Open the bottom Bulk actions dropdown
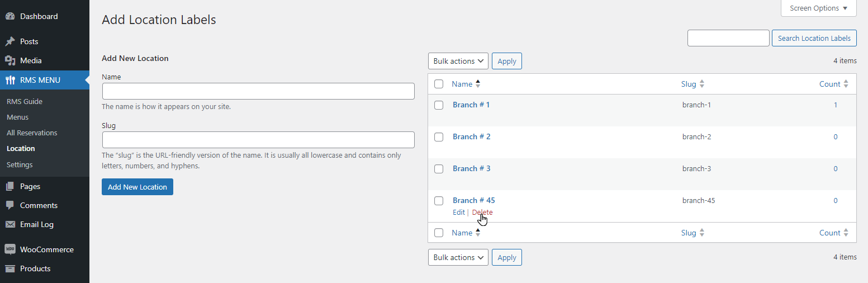This screenshot has width=868, height=283. tap(458, 257)
